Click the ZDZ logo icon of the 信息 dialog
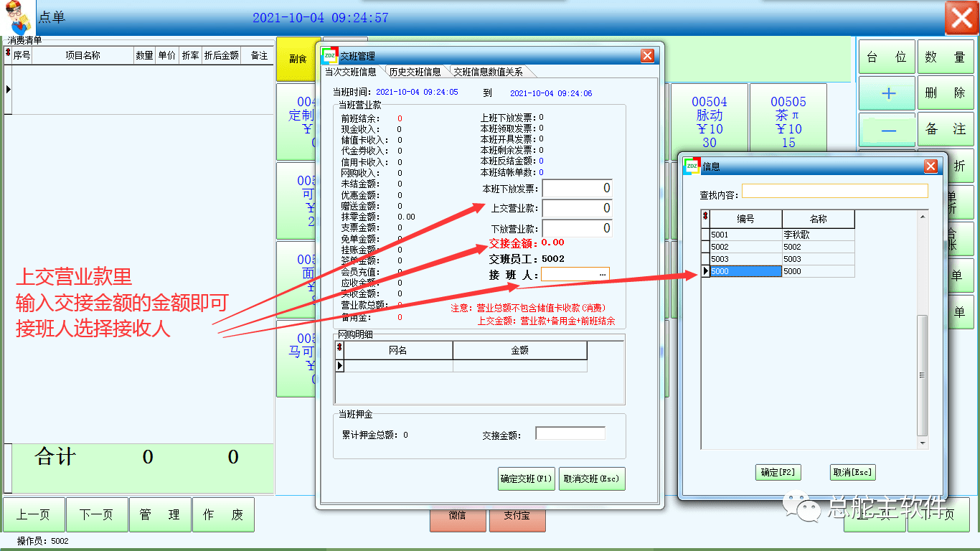The image size is (980, 551). coord(692,166)
